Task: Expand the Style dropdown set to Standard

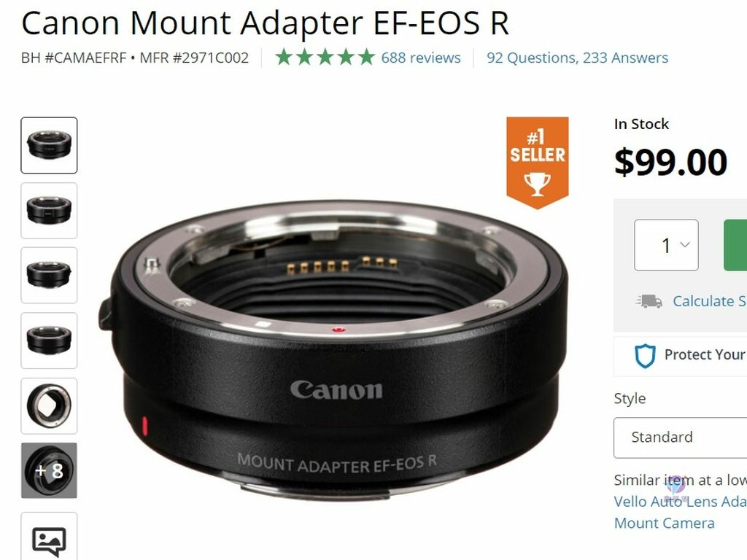Action: (x=681, y=437)
